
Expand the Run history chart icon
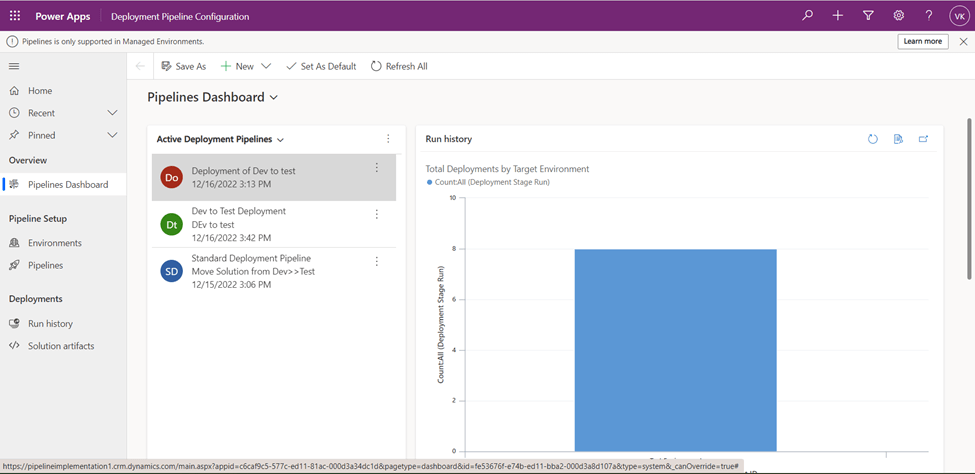point(923,139)
